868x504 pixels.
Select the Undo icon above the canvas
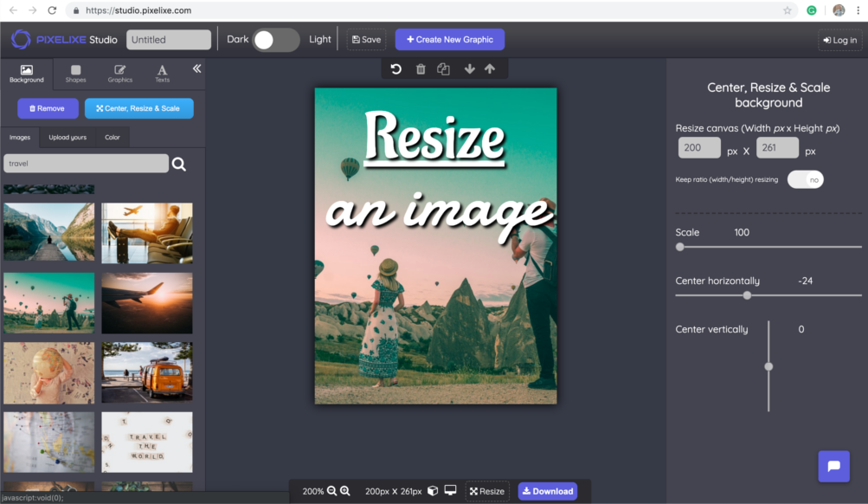(x=395, y=68)
